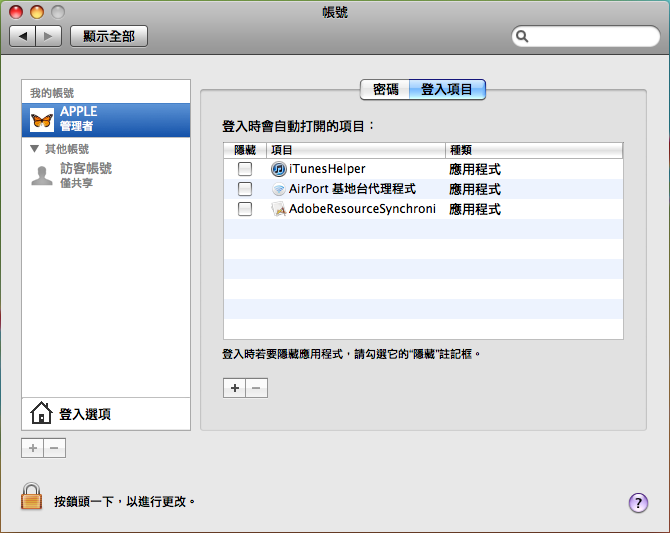Image resolution: width=670 pixels, height=533 pixels.
Task: Sort by the 種類 column header
Action: tap(534, 150)
